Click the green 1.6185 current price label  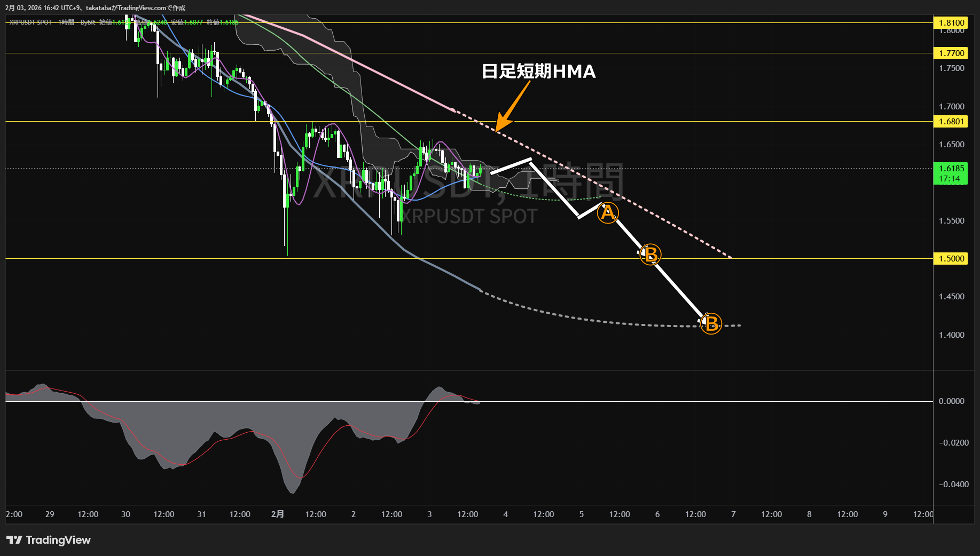pyautogui.click(x=951, y=168)
